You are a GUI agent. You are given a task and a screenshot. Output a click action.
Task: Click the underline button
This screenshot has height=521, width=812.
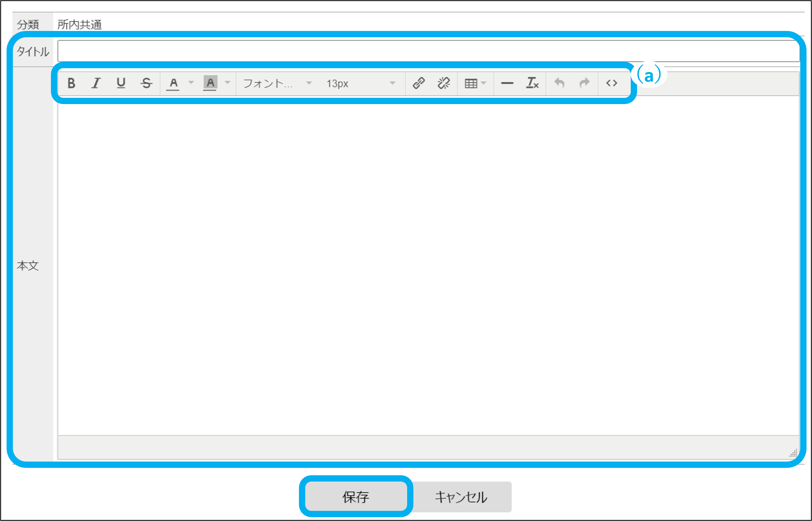point(121,83)
